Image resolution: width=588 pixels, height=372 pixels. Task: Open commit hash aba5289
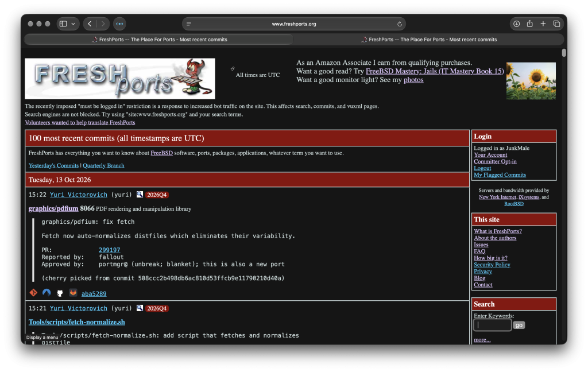pyautogui.click(x=94, y=293)
